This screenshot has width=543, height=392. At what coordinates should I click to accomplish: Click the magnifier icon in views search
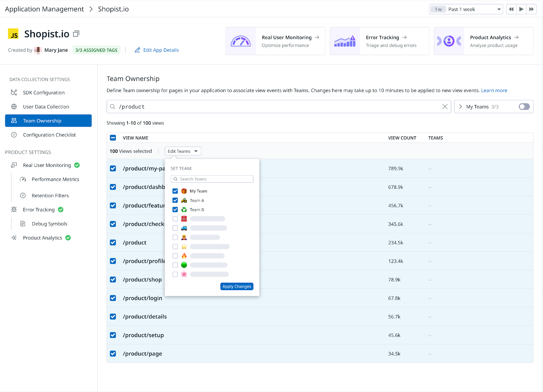[x=113, y=107]
